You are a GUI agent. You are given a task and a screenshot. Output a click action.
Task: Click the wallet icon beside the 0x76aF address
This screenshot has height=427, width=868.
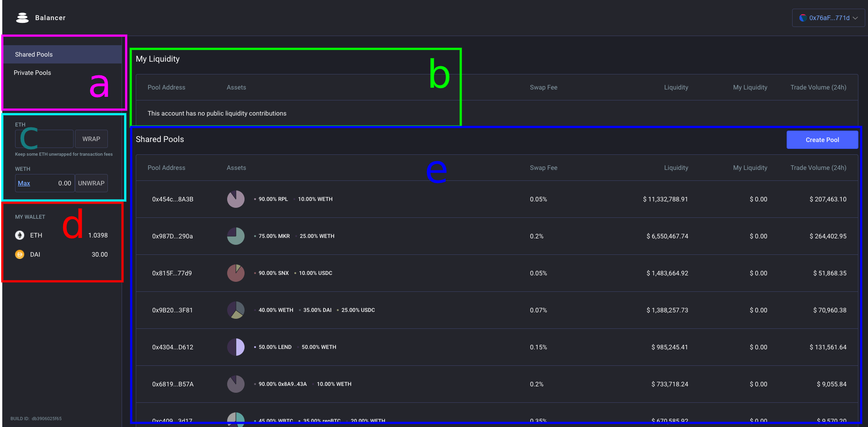coord(803,18)
